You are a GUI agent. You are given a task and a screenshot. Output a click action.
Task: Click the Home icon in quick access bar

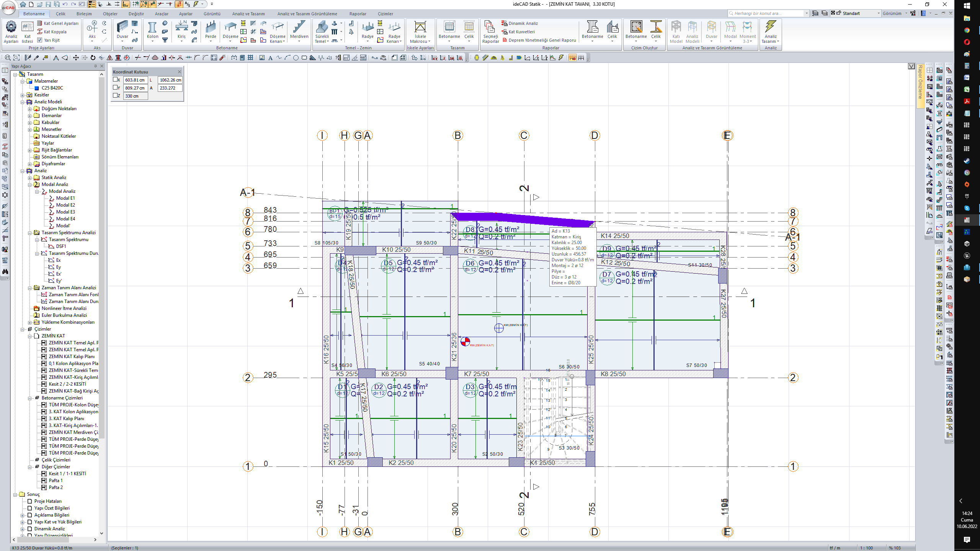coord(23,4)
